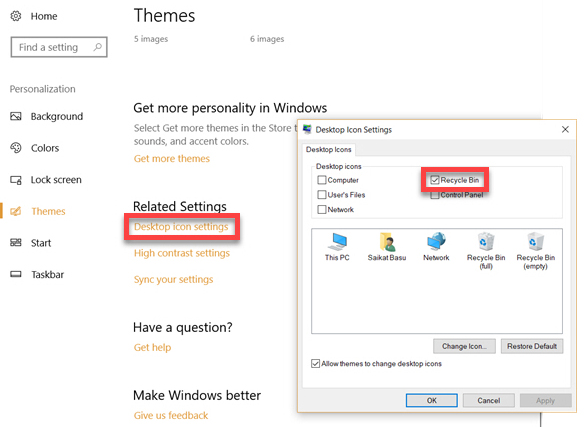Image resolution: width=588 pixels, height=427 pixels.
Task: Click the Colors palette icon in sidebar
Action: (16, 148)
